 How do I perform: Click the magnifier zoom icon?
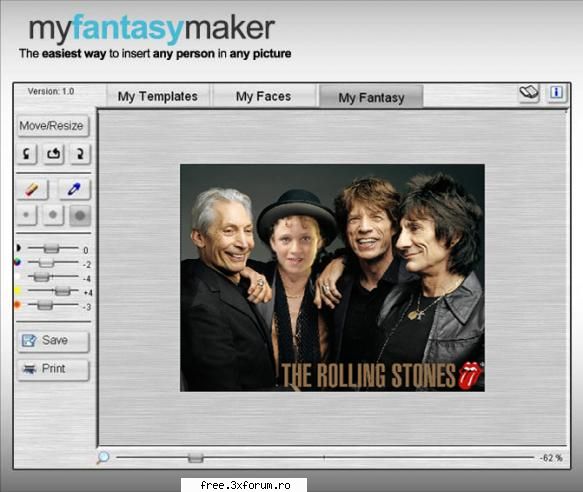(103, 457)
